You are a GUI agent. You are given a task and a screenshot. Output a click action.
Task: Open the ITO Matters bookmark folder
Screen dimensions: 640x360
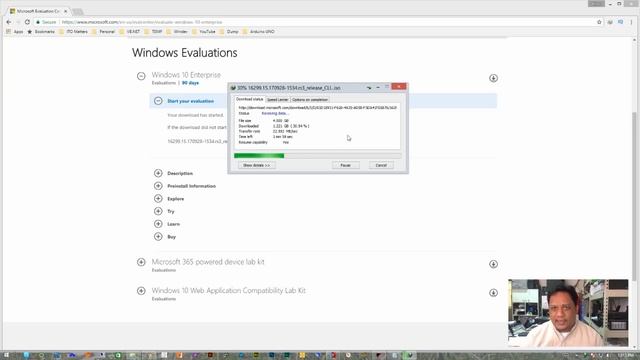73,31
